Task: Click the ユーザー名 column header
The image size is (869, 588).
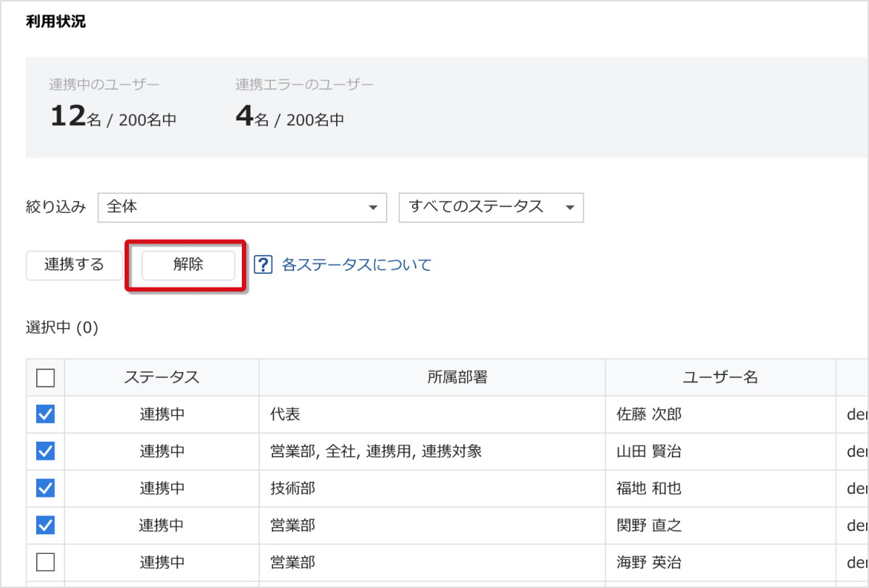Action: [x=720, y=377]
